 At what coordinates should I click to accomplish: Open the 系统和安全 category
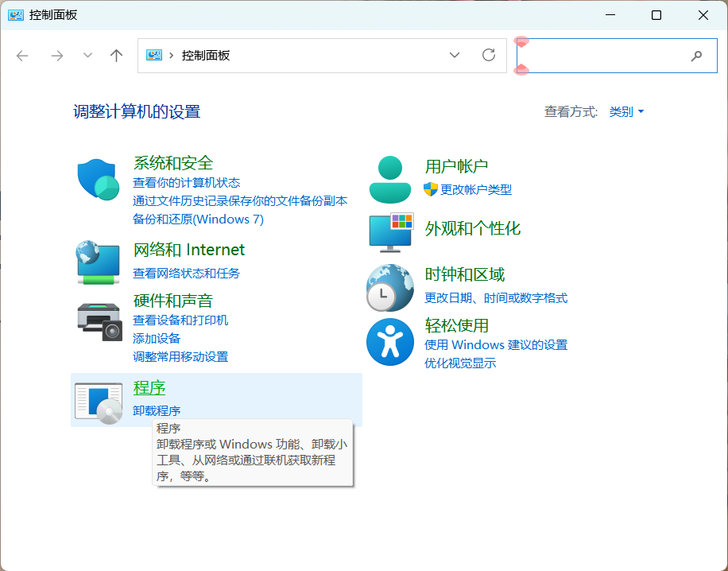(x=172, y=162)
